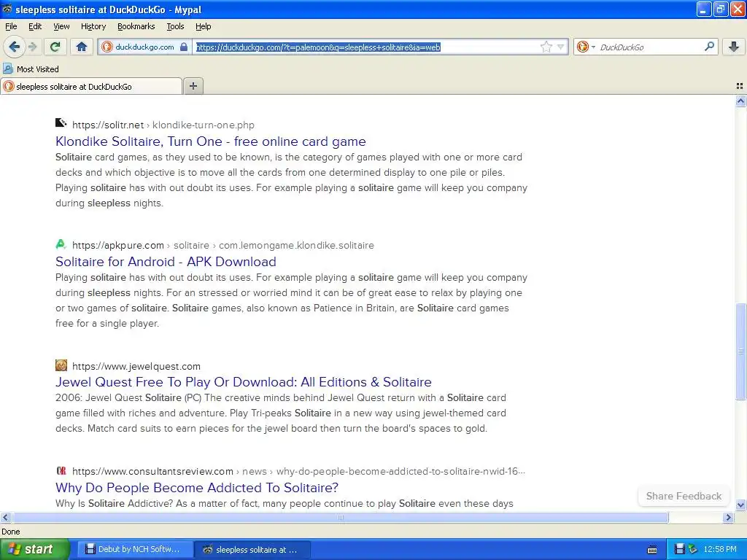Bookmark this page with the star icon
Viewport: 747px width, 560px height.
pyautogui.click(x=546, y=47)
